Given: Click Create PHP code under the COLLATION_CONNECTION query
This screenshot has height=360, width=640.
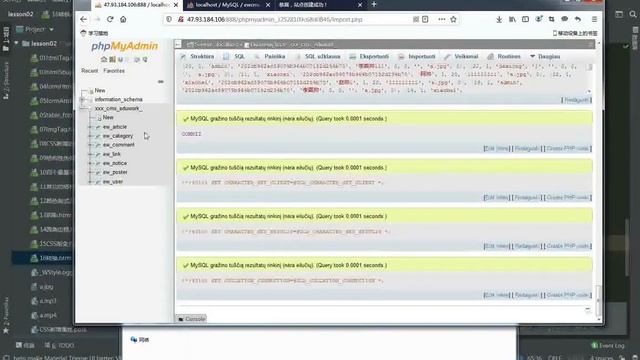Looking at the screenshot, I should coord(568,295).
